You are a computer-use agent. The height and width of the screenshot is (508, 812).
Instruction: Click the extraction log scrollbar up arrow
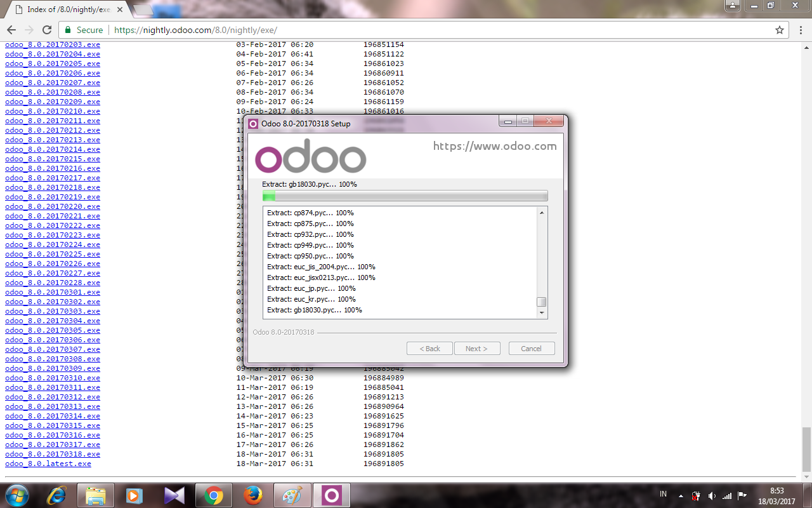[x=541, y=212]
